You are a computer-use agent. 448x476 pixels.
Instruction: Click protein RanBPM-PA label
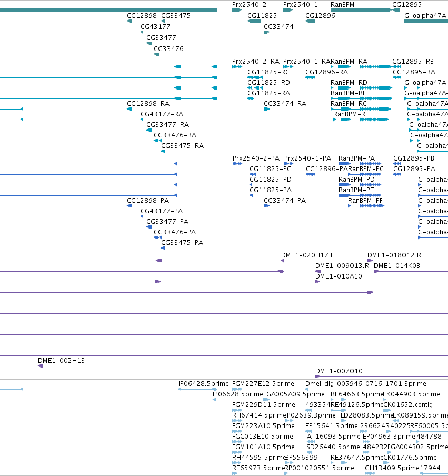click(x=356, y=158)
